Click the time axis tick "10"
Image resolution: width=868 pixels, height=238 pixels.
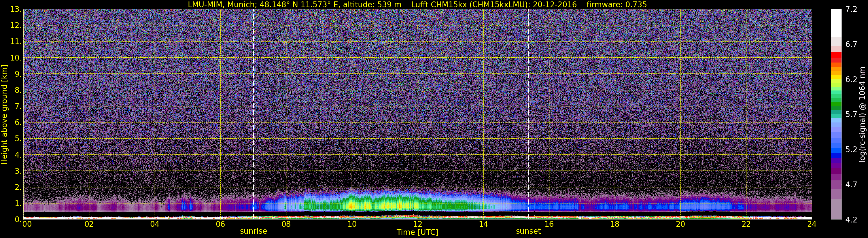point(352,224)
